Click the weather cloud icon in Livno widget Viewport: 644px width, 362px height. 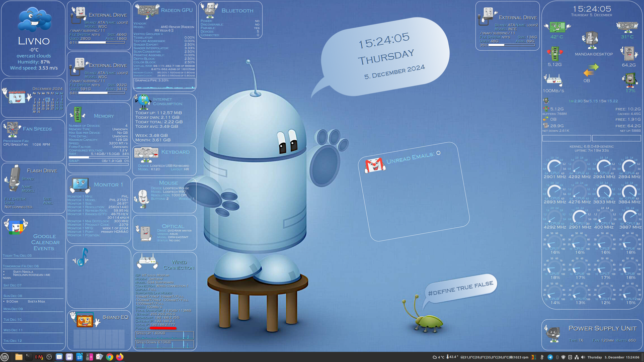pos(34,19)
